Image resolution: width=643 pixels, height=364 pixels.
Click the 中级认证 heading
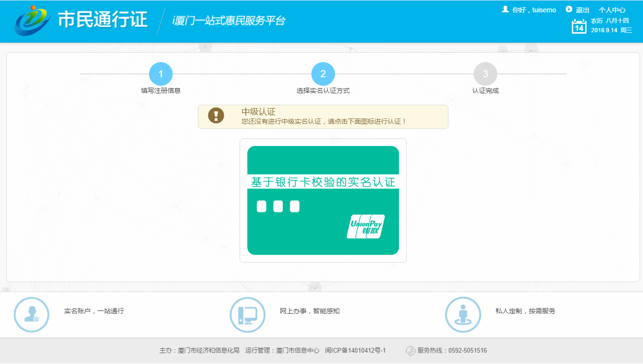[259, 112]
